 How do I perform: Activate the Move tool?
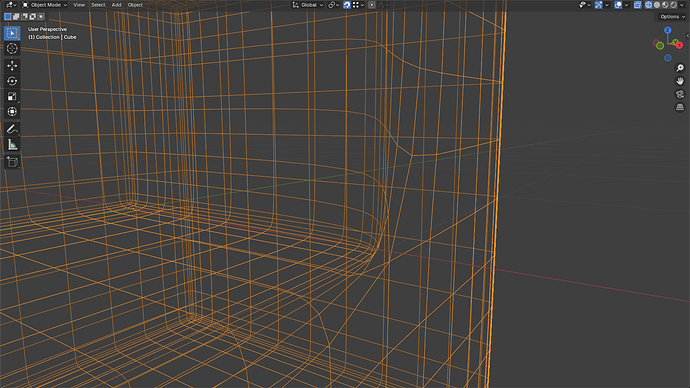point(12,66)
